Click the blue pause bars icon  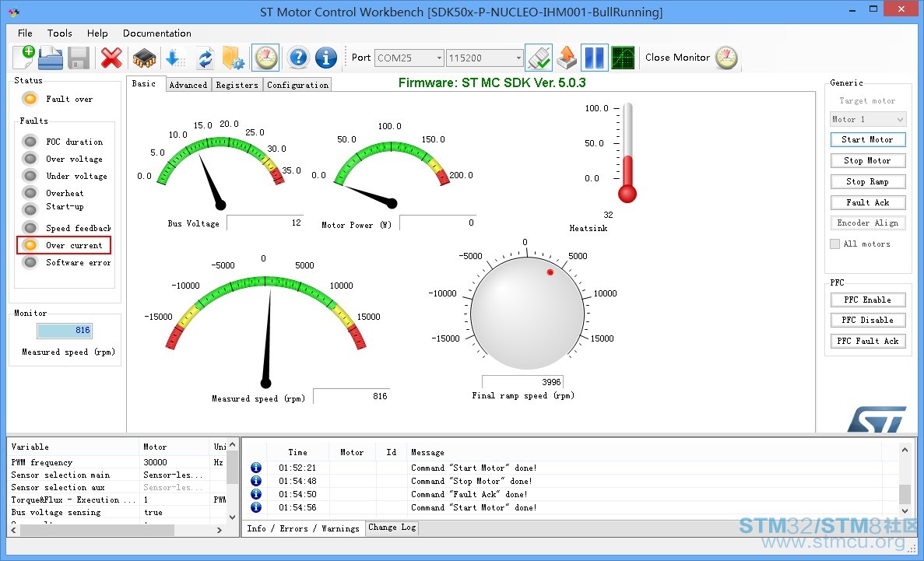click(x=594, y=58)
